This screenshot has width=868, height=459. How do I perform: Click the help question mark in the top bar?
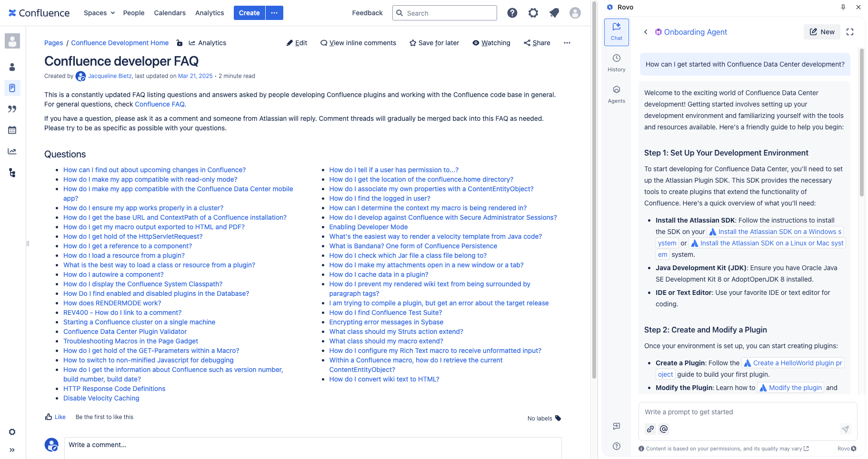pos(512,13)
